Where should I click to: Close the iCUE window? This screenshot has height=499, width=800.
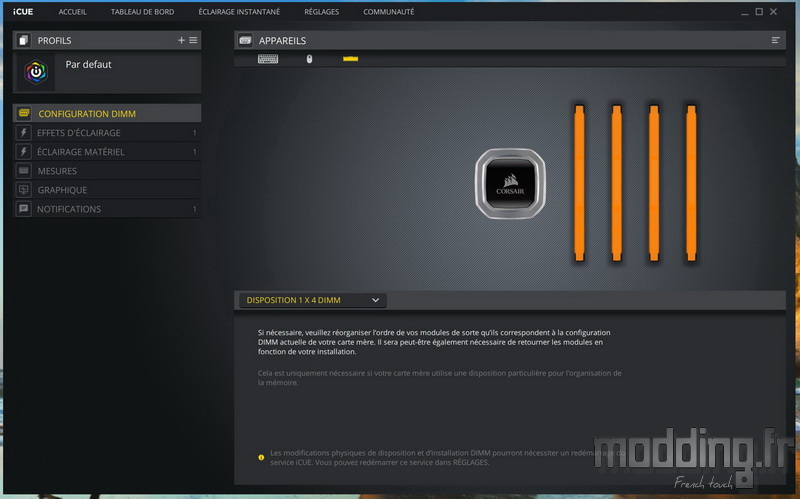(x=773, y=11)
